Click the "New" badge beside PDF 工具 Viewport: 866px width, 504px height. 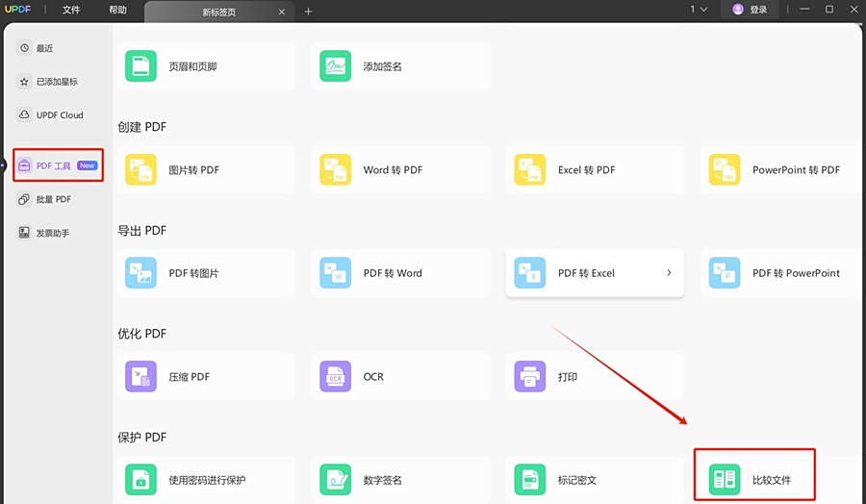click(88, 165)
